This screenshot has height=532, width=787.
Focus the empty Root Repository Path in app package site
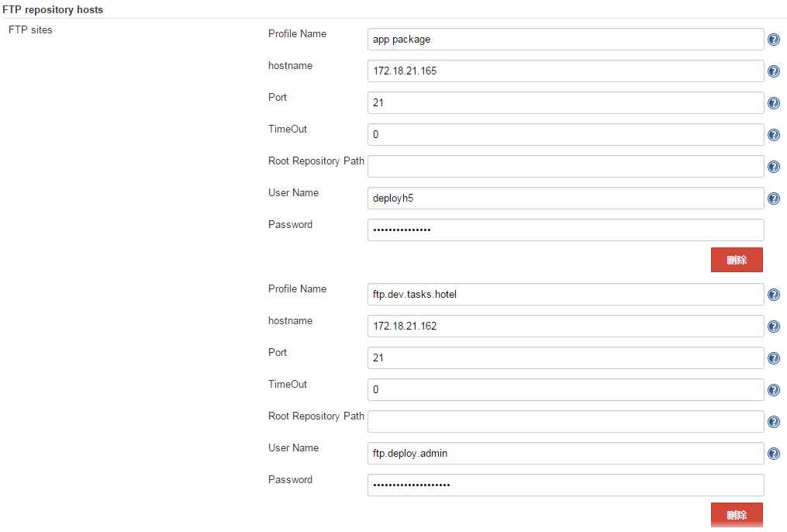pyautogui.click(x=565, y=167)
